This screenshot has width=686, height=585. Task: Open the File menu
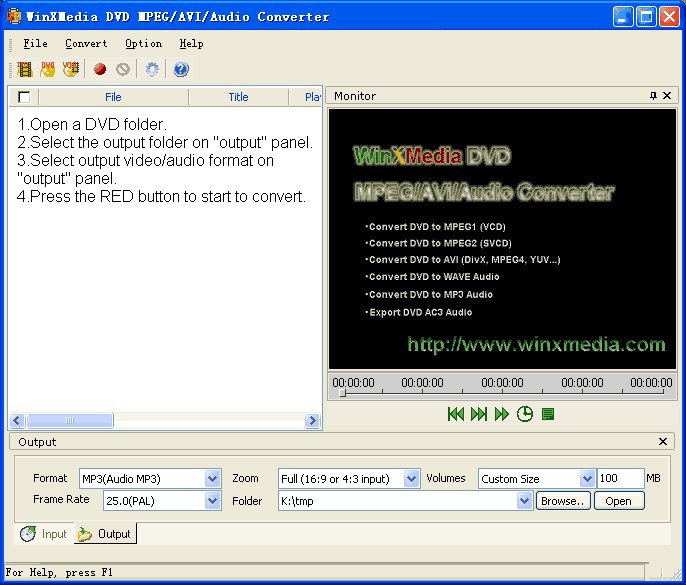pos(35,43)
